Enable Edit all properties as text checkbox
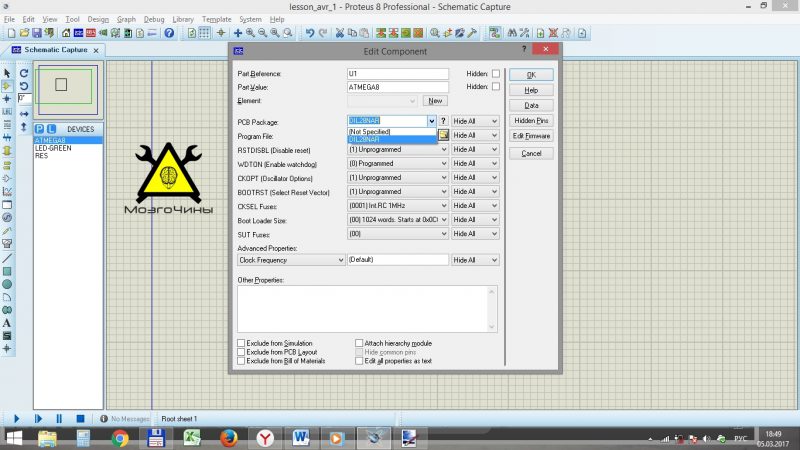The image size is (800, 450). (359, 361)
